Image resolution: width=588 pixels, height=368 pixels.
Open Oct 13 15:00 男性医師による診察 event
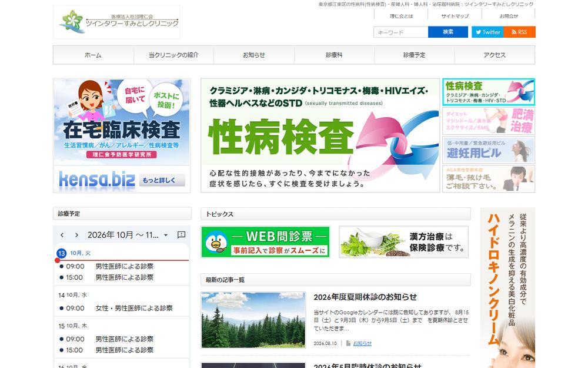pos(122,277)
